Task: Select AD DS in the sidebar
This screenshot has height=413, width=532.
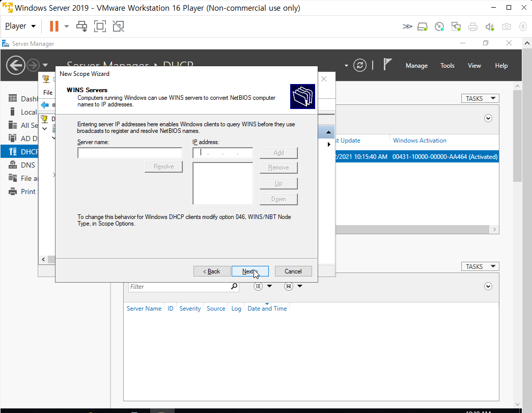Action: click(22, 139)
